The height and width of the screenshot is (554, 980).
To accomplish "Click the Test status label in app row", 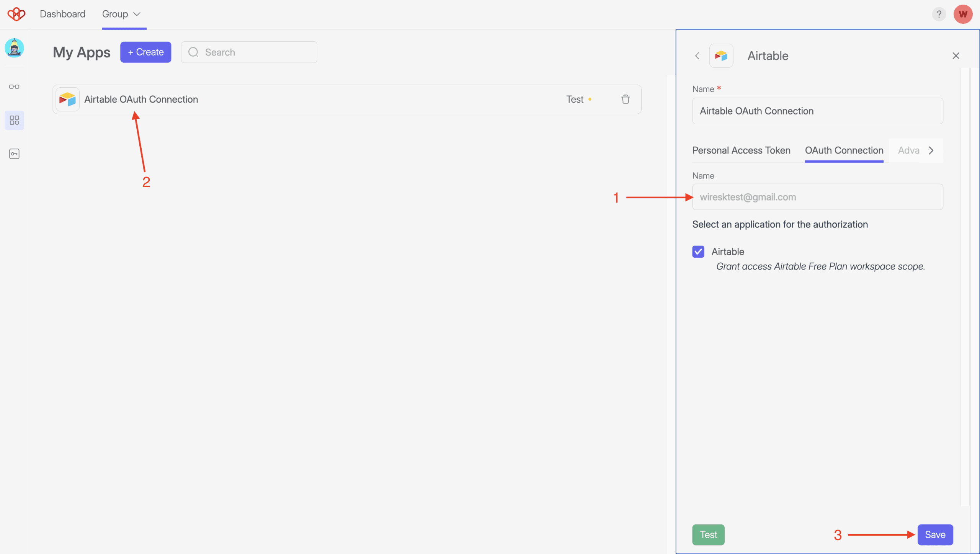I will coord(575,99).
